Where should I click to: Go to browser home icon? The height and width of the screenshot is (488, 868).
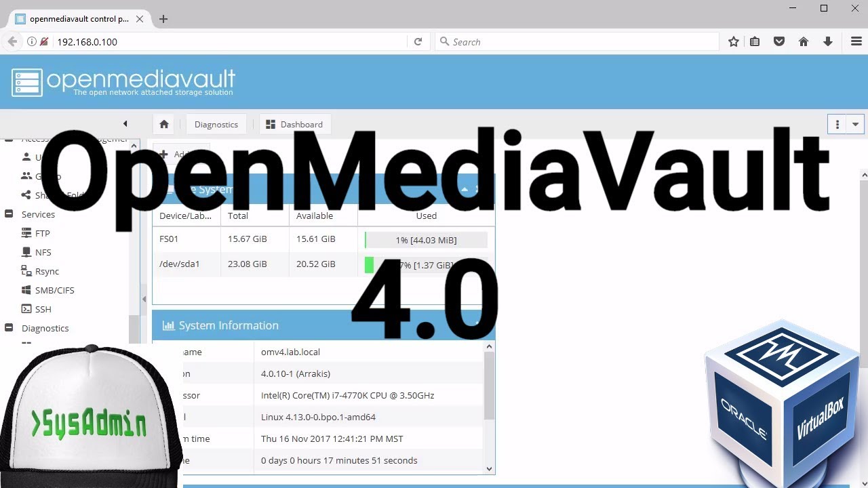[804, 41]
